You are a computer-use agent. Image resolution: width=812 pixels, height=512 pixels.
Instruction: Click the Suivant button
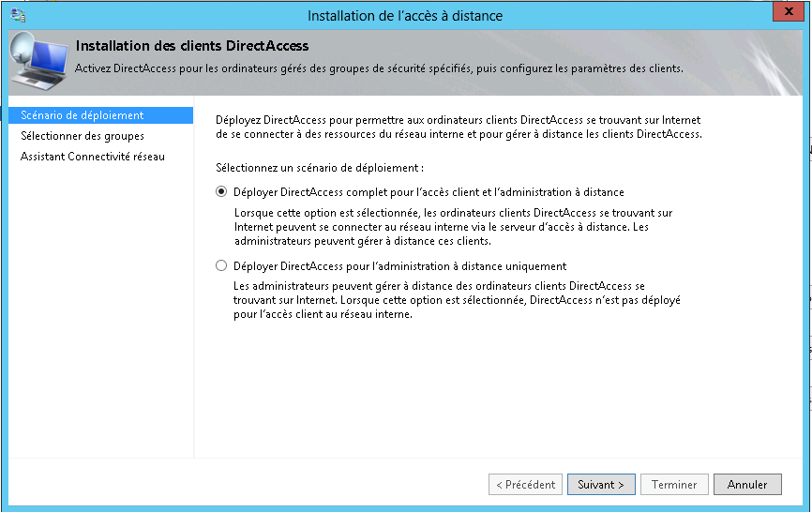pos(601,485)
